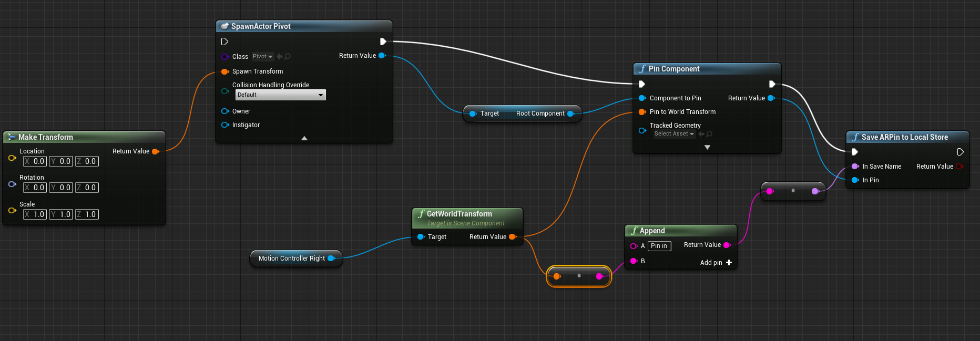Select the SpawnActor Pivot node title
Viewport: 980px width, 341px height.
click(261, 26)
